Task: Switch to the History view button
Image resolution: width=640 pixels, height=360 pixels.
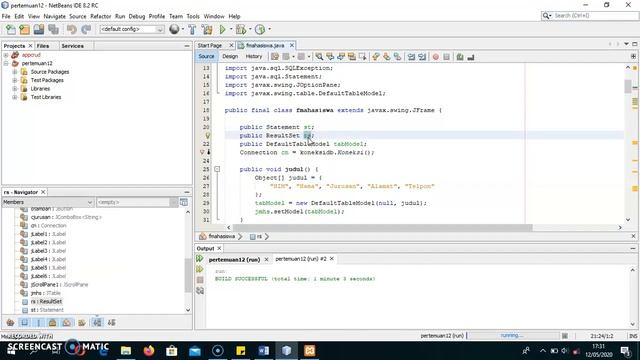Action: click(253, 56)
